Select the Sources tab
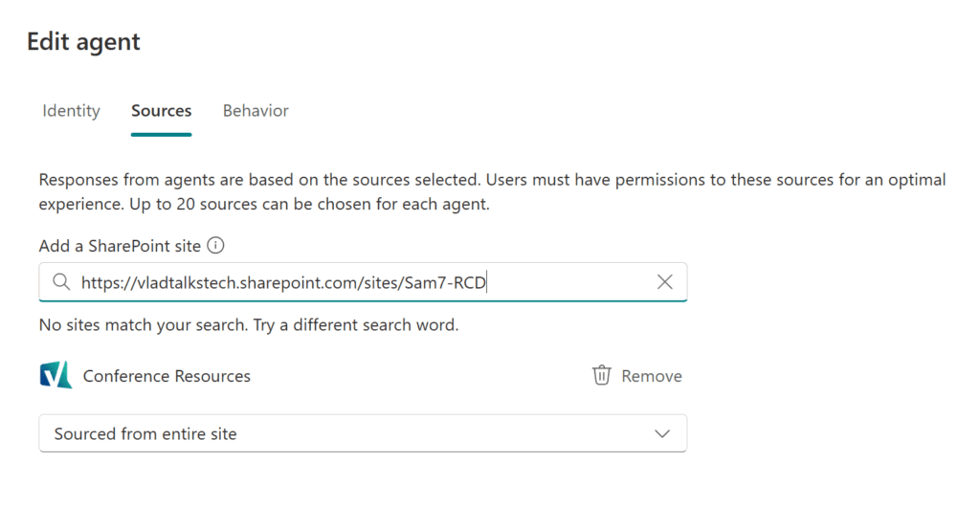The image size is (980, 529). [x=161, y=111]
